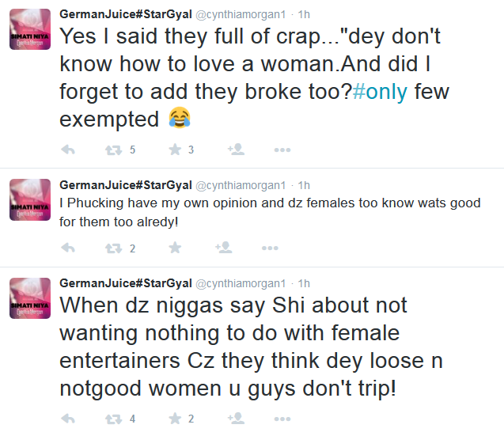Image resolution: width=504 pixels, height=436 pixels.
Task: Retweet the "own opinion" tweet
Action: click(113, 248)
